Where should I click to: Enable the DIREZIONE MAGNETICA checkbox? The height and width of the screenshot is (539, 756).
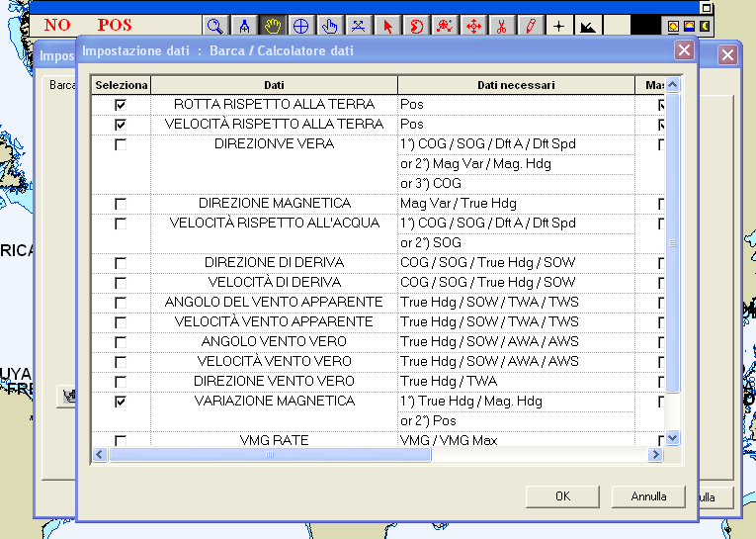tap(121, 204)
